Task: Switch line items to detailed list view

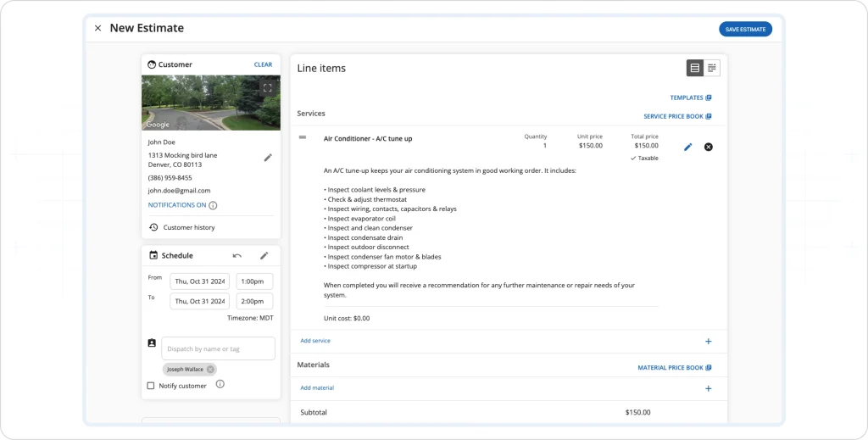Action: tap(695, 68)
